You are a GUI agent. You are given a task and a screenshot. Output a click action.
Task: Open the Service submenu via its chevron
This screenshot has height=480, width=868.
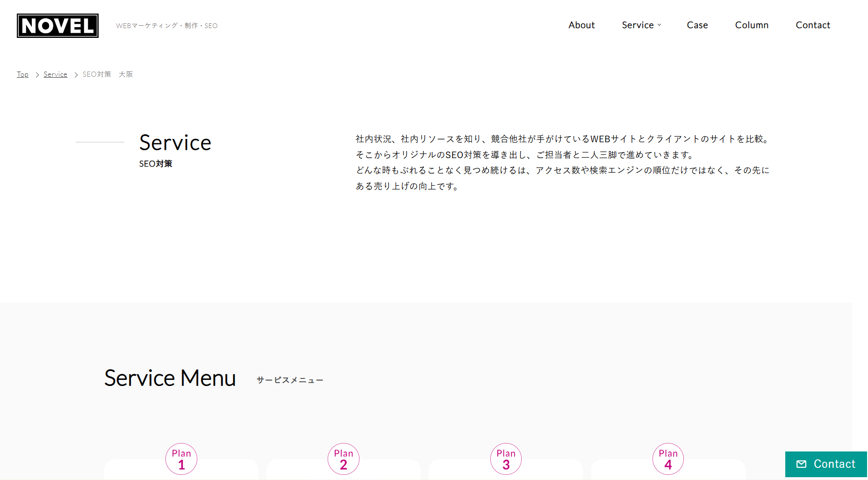(x=660, y=25)
